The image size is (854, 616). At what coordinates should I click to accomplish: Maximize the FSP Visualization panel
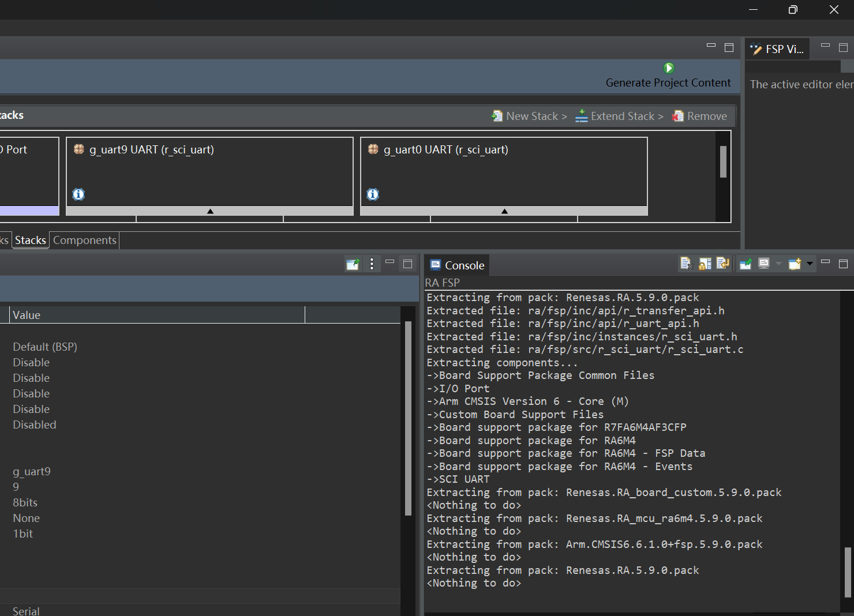pos(843,47)
